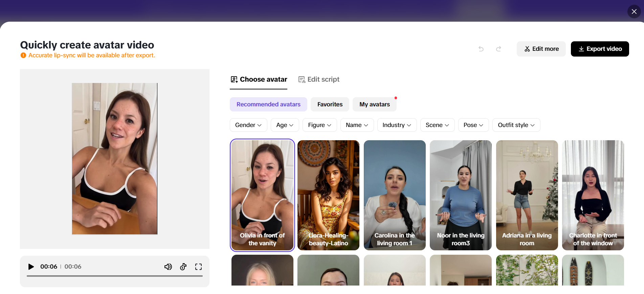Image resolution: width=644 pixels, height=294 pixels.
Task: Redo the last change
Action: tap(498, 49)
